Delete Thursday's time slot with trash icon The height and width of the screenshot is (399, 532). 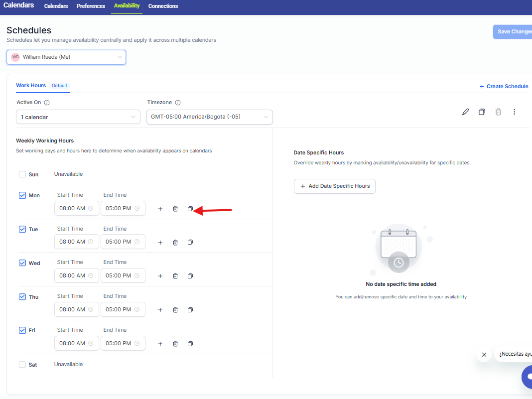pyautogui.click(x=175, y=310)
